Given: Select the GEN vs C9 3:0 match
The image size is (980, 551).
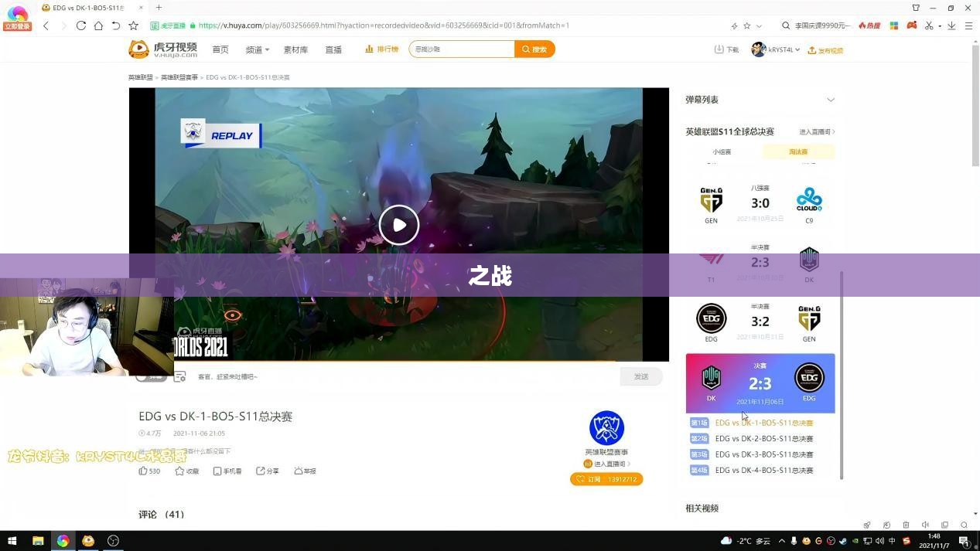Looking at the screenshot, I should (x=760, y=204).
